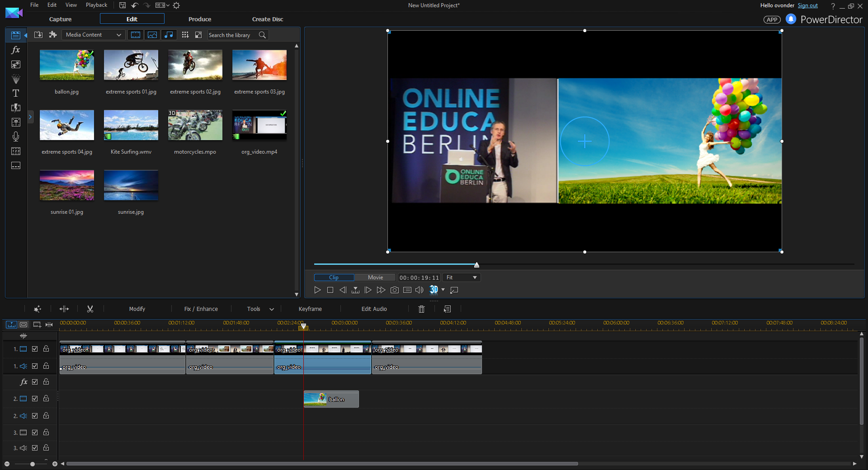Click the Modify button

coord(137,309)
